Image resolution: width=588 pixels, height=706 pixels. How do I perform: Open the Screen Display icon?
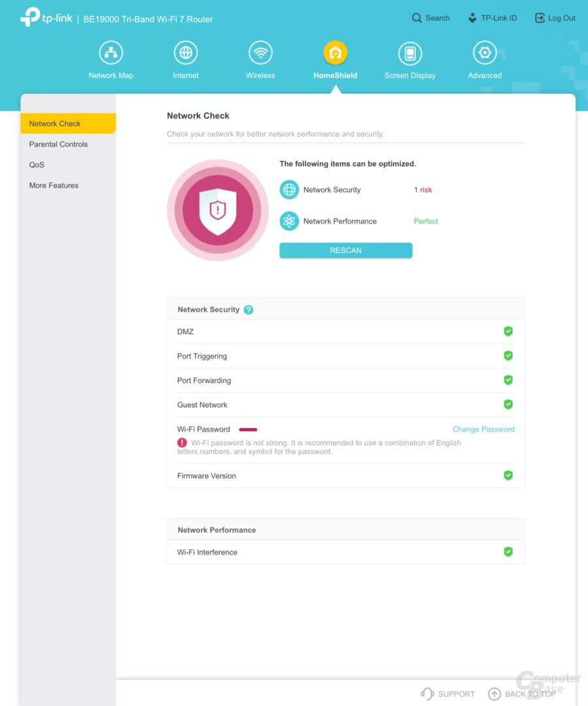point(410,53)
